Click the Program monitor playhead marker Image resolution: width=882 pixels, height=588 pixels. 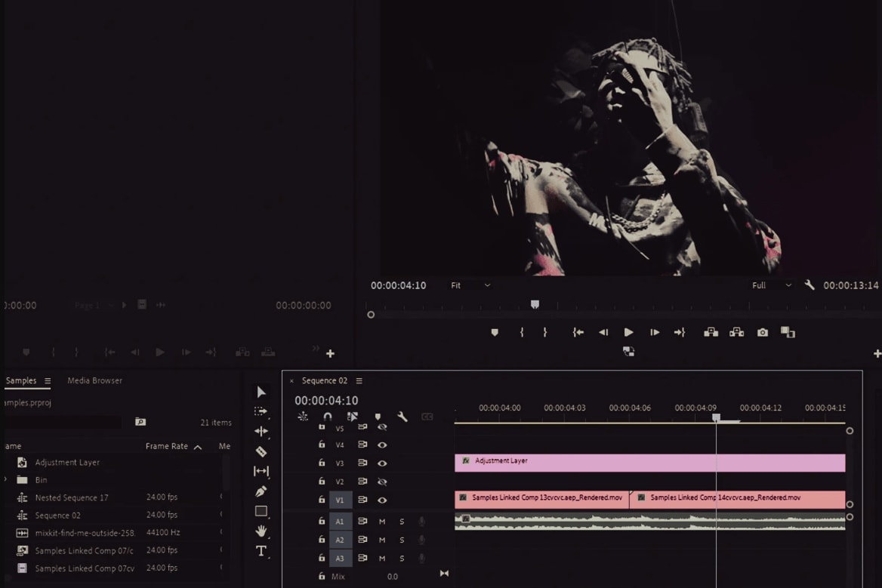(535, 304)
